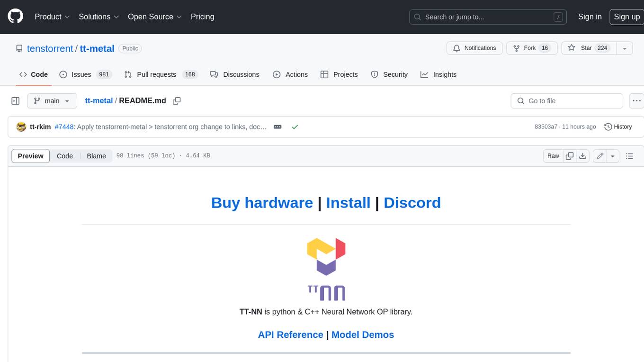Open commit 83503a7
644x362 pixels.
546,127
